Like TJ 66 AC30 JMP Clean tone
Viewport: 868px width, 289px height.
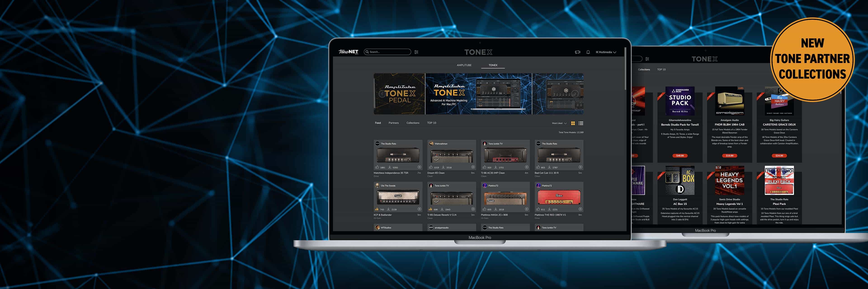[484, 167]
